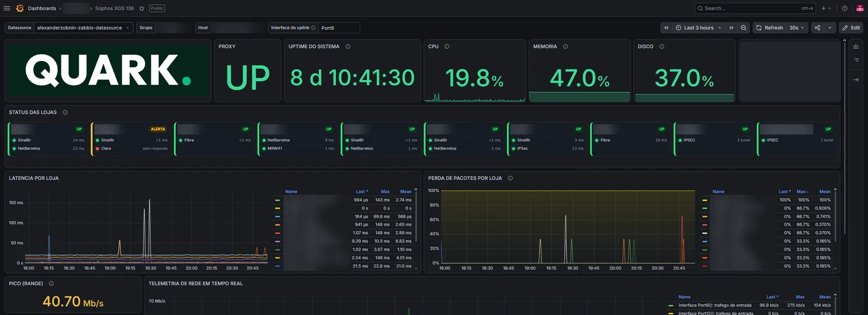Screen dimensions: 868x315
Task: Click color swatch of packet loss 0.926% row
Action: 705,208
